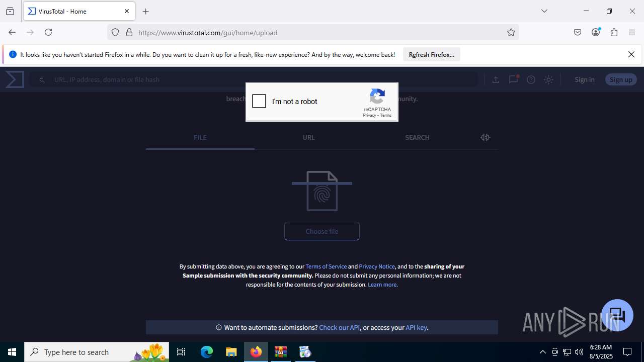Open the Extensions puzzle icon

tap(614, 32)
